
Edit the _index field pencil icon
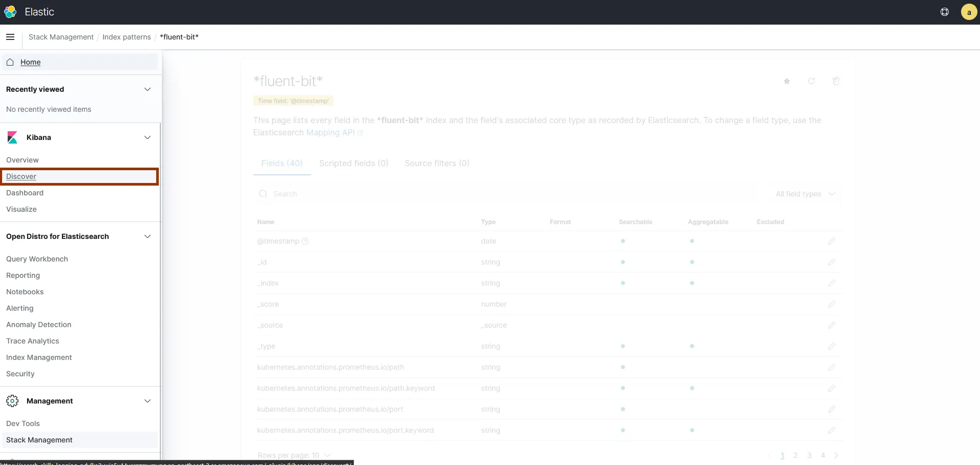(831, 283)
